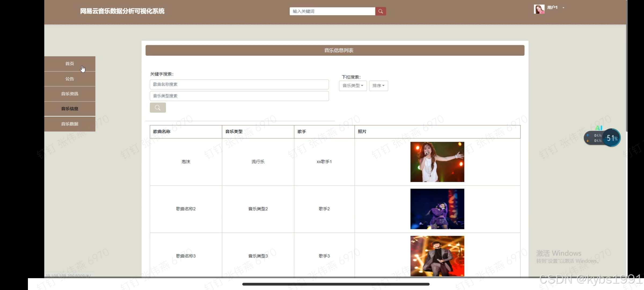Click the AI speed monitor widget showing 51%
This screenshot has height=290, width=644.
pyautogui.click(x=611, y=138)
